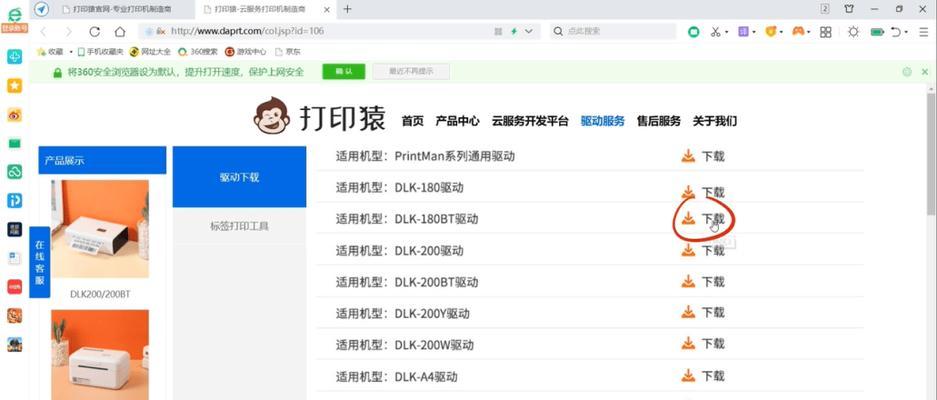This screenshot has width=937, height=400.
Task: Click the blue plus sidebar icon
Action: click(x=14, y=57)
